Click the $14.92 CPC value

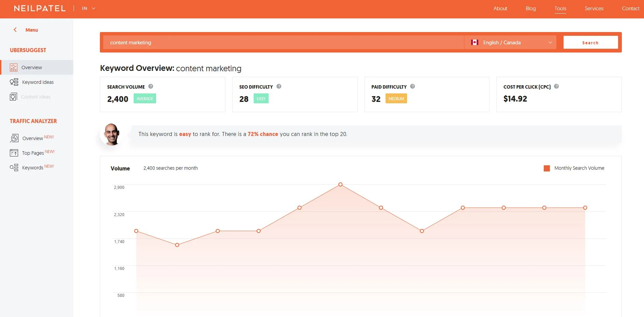point(515,99)
